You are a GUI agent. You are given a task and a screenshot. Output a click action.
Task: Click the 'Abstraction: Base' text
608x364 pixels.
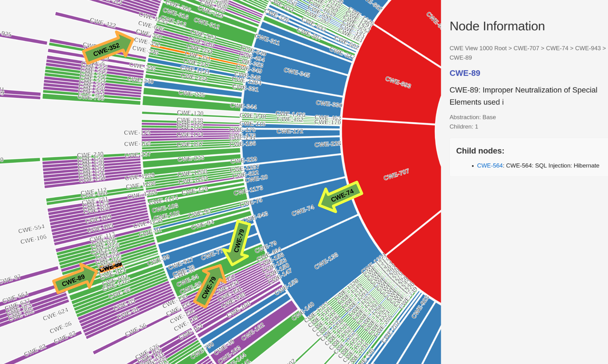(473, 117)
